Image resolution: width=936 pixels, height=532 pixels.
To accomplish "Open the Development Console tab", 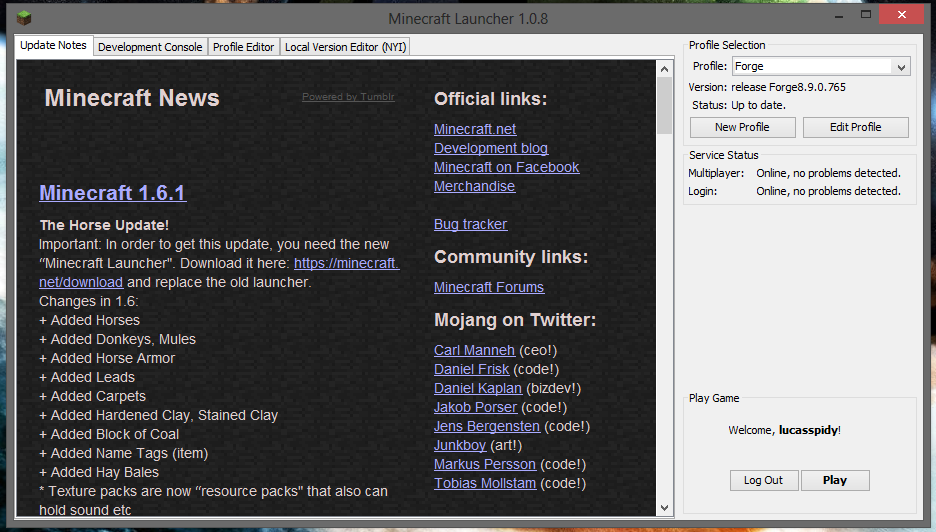I will point(150,47).
